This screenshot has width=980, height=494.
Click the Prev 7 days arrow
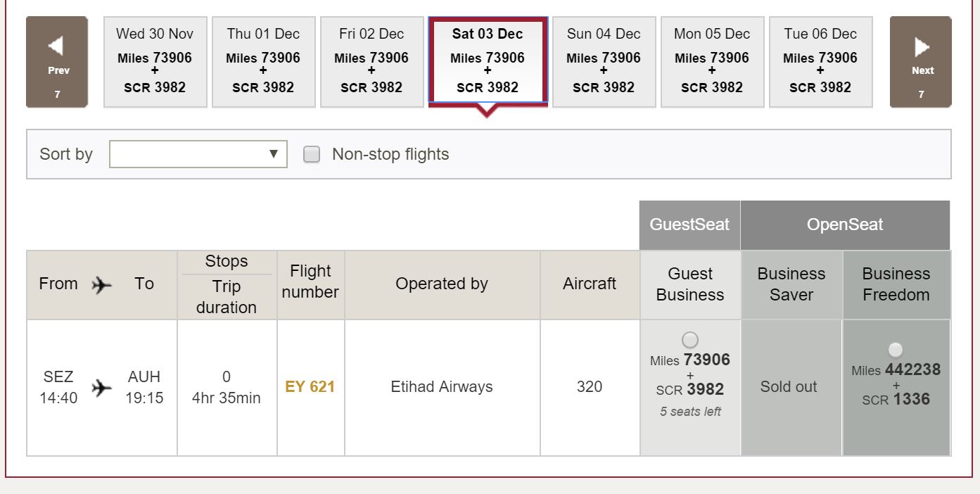point(57,62)
